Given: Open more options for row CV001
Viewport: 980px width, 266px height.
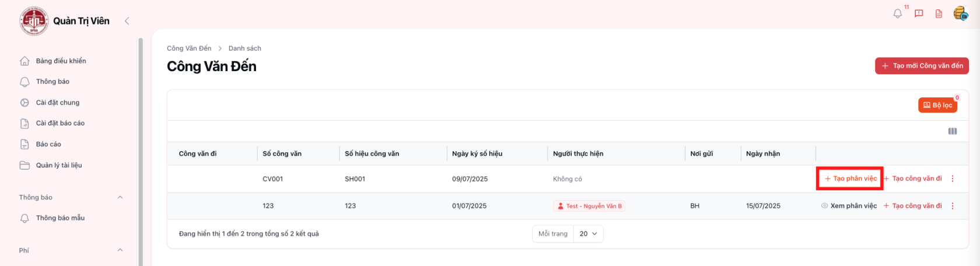Looking at the screenshot, I should 953,178.
